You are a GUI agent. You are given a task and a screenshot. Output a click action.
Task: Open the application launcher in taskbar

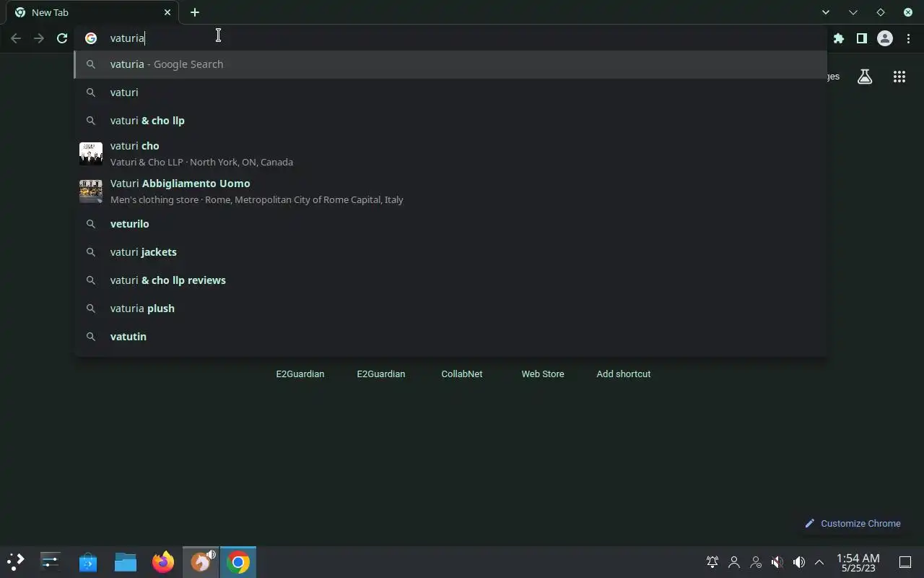(15, 561)
